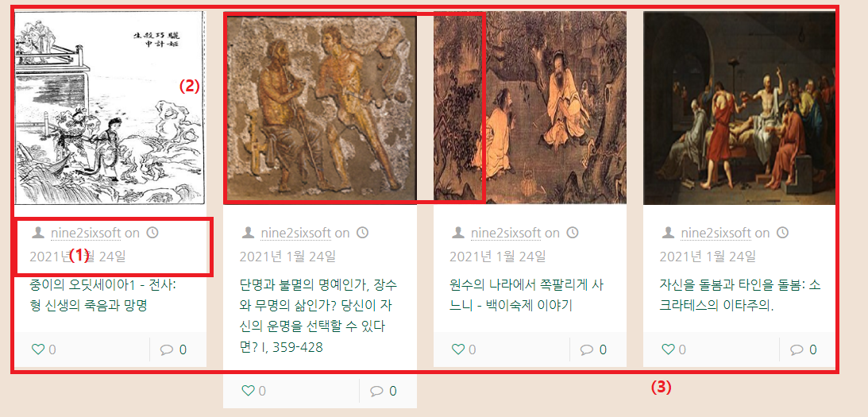Open nine2sixsoft link on third card

coord(506,234)
